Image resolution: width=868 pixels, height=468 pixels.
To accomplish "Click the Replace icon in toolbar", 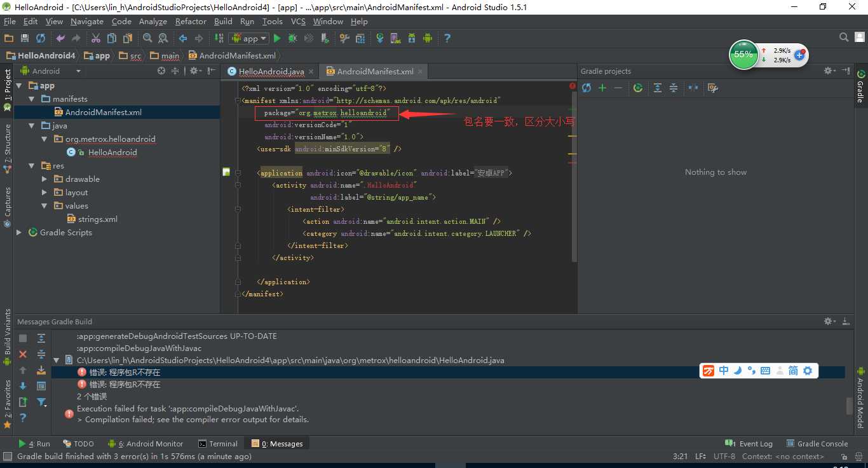I will pos(163,38).
